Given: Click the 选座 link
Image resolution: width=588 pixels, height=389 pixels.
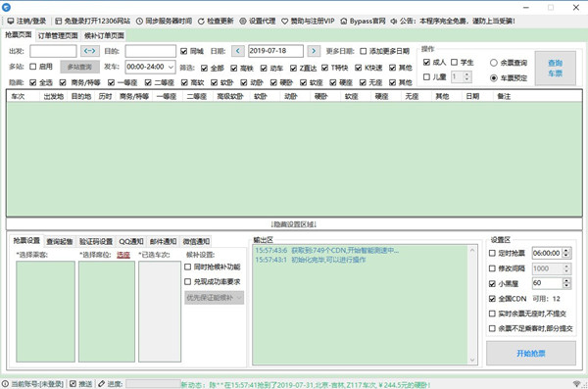Looking at the screenshot, I should click(123, 255).
